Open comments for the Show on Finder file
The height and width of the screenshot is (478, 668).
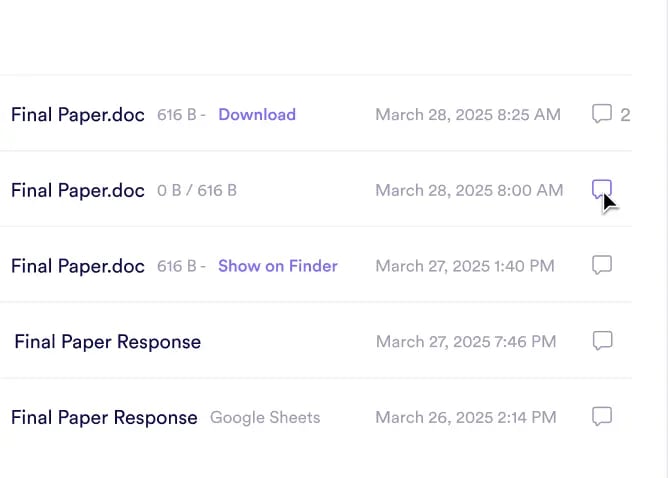601,265
